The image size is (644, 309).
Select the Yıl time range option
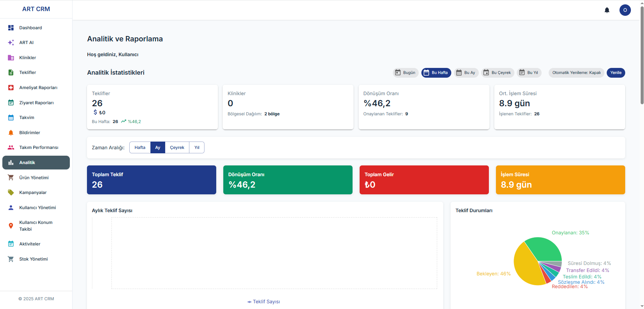tap(197, 148)
